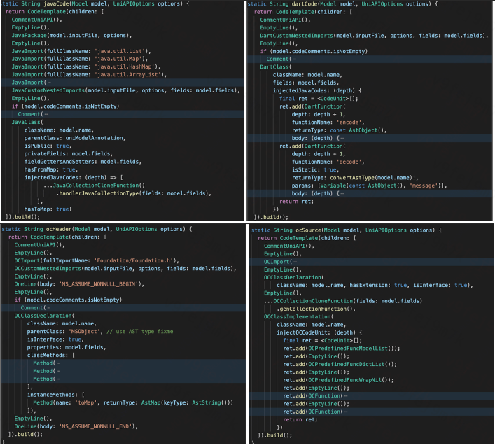Click the ocSource function name in its signature
This screenshot has width=495, height=448.
tap(308, 230)
